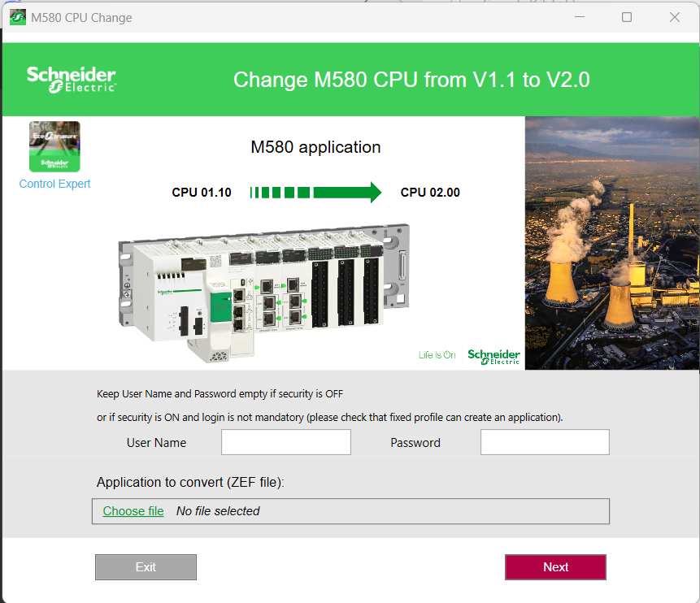Minimize the M580 CPU Change window
Screen dimensions: 700x603
click(580, 17)
